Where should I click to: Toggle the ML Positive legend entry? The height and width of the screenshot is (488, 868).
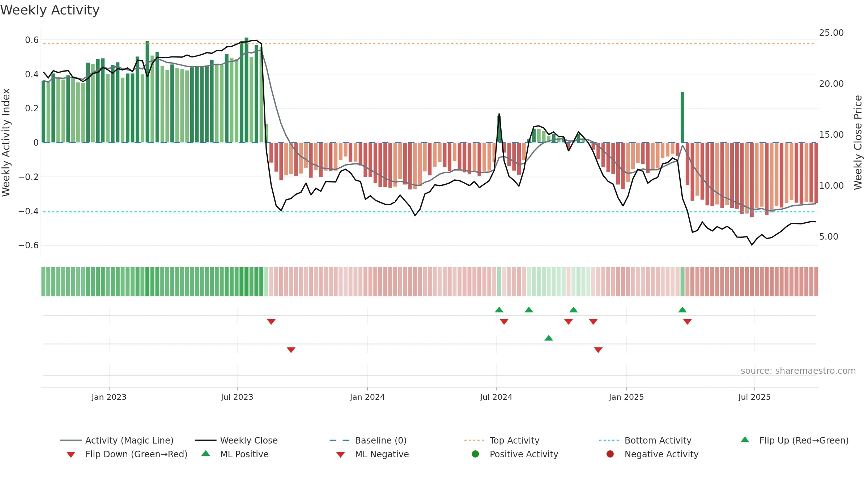click(x=235, y=454)
